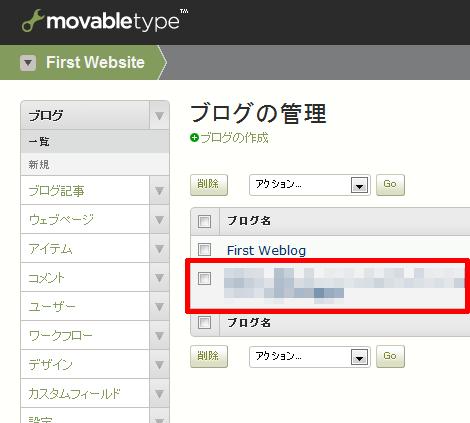Open the top アクション dropdown

(x=310, y=185)
